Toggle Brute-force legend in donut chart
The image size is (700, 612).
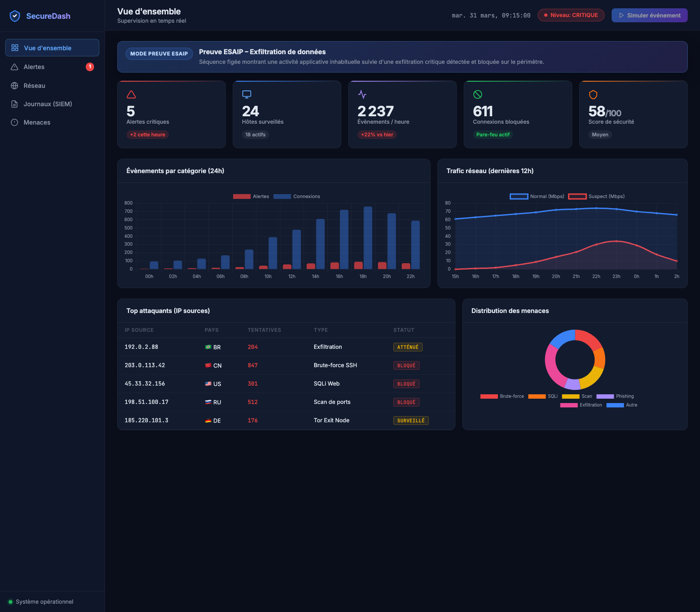pos(502,396)
